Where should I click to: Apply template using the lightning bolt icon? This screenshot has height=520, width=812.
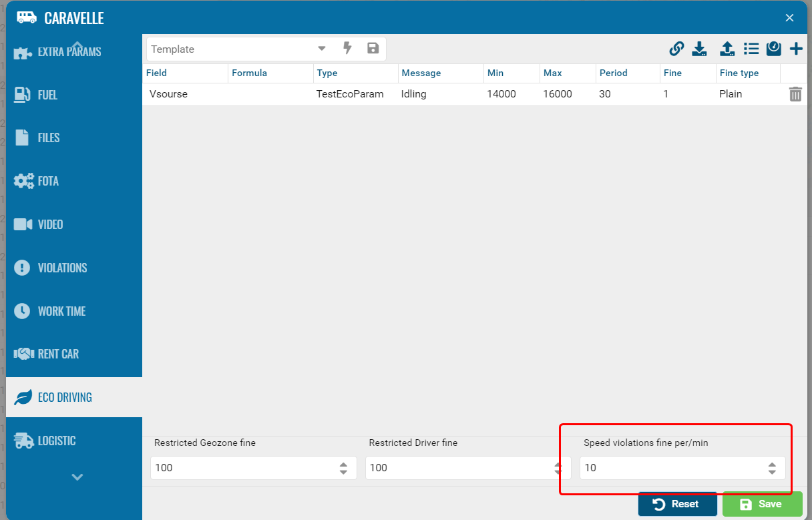(x=347, y=48)
